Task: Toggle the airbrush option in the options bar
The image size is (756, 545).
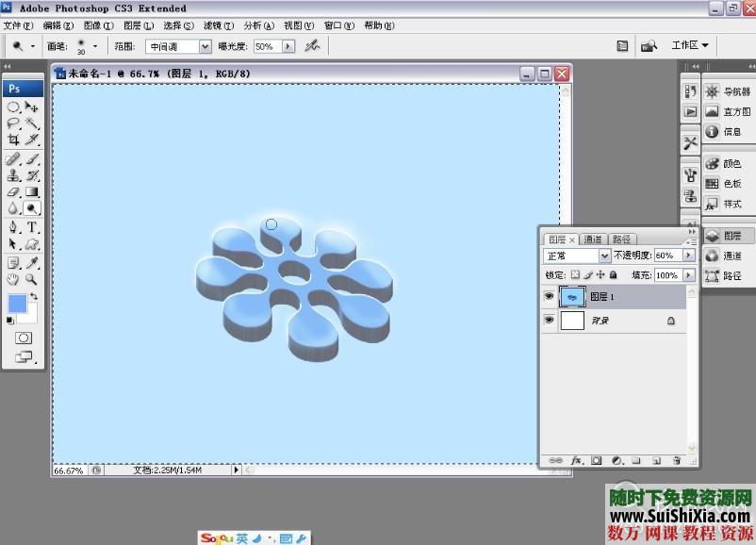Action: 312,45
